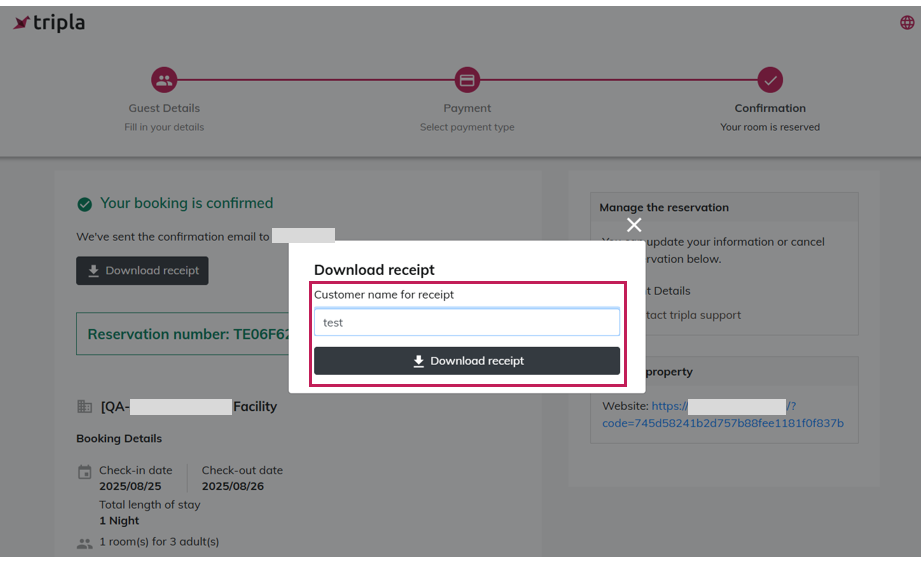The width and height of the screenshot is (921, 562).
Task: Click the calendar icon near Check-in date
Action: coord(85,472)
